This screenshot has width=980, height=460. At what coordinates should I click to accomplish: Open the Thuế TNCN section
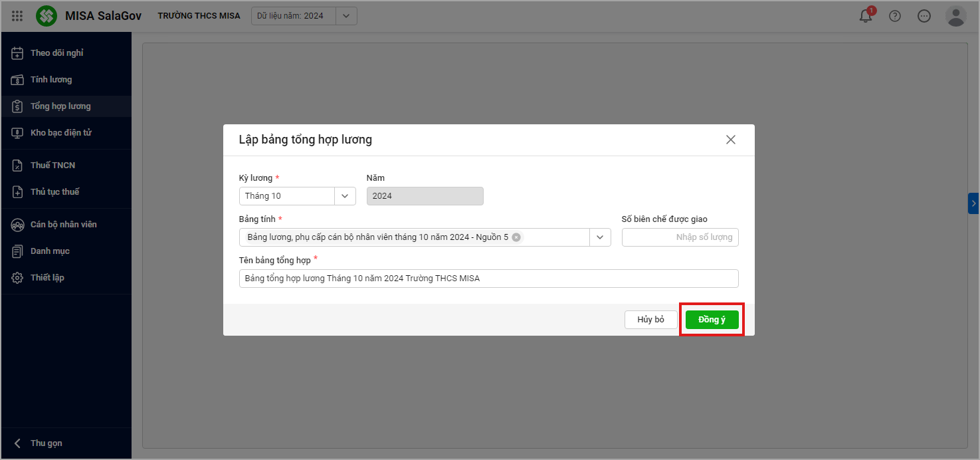pos(52,166)
